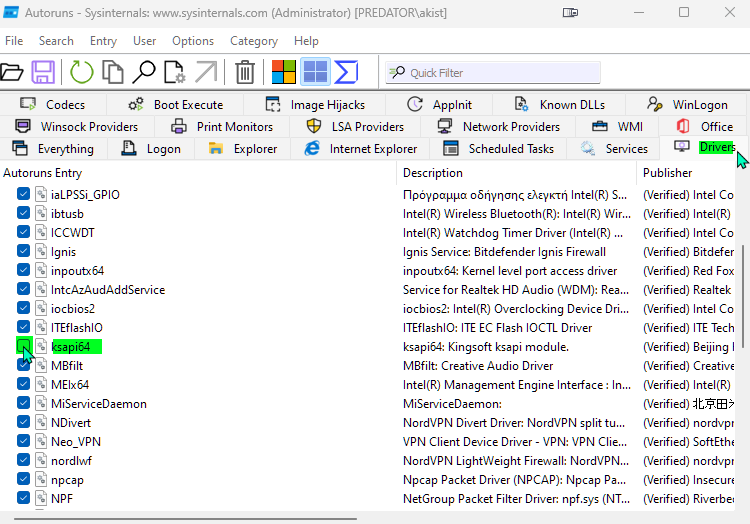Screen dimensions: 750x524
Task: Switch to the Winsock Providers tab
Action: pos(77,127)
